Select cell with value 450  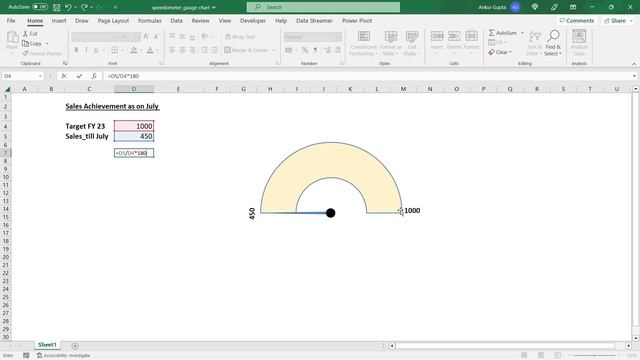(134, 136)
